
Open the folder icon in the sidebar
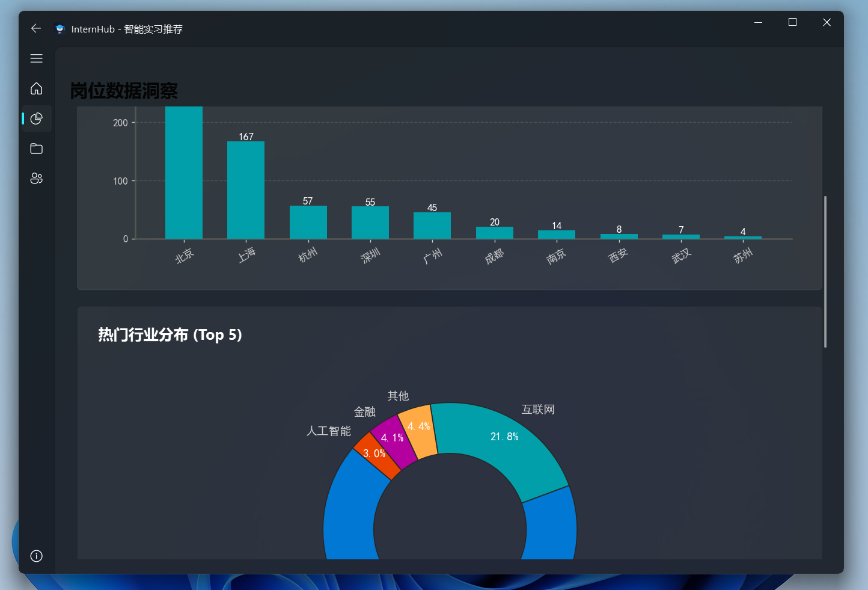(x=36, y=149)
